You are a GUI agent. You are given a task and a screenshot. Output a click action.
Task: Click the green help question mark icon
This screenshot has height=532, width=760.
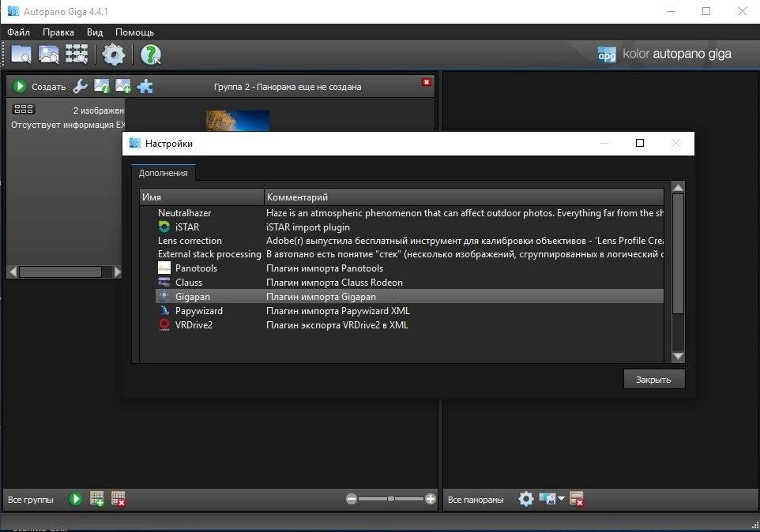click(x=150, y=54)
